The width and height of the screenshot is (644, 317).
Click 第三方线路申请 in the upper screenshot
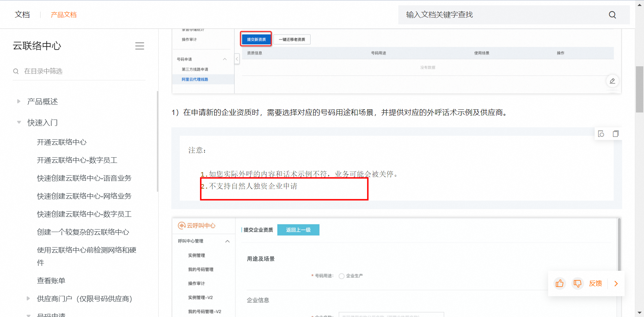click(195, 69)
